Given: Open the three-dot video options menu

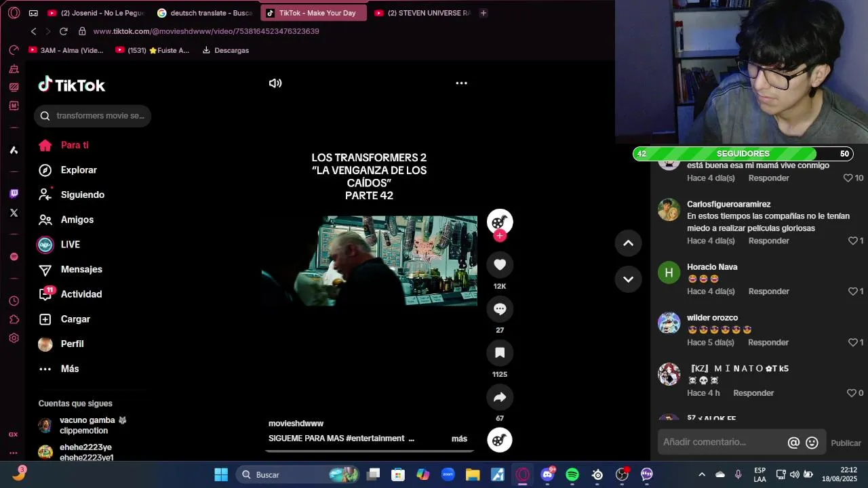Looking at the screenshot, I should 461,83.
